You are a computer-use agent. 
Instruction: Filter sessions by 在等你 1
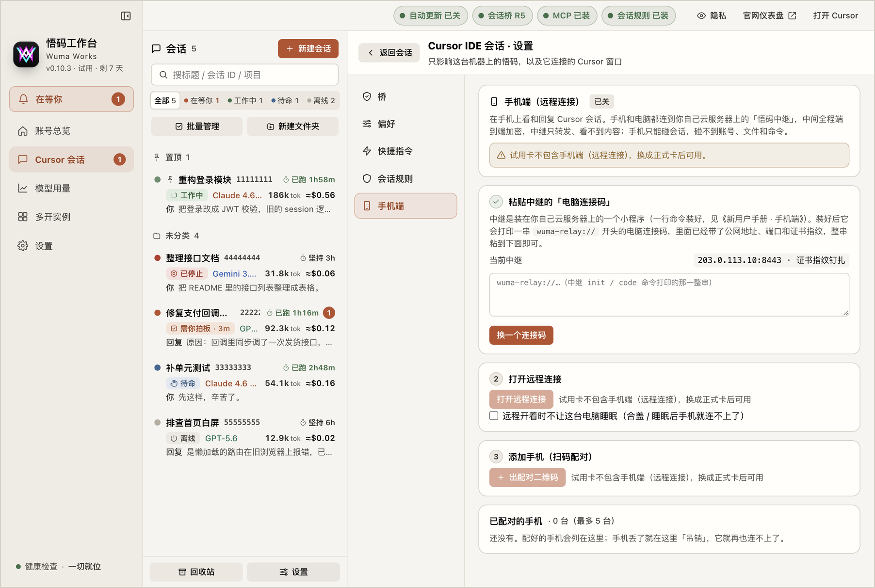click(x=202, y=100)
